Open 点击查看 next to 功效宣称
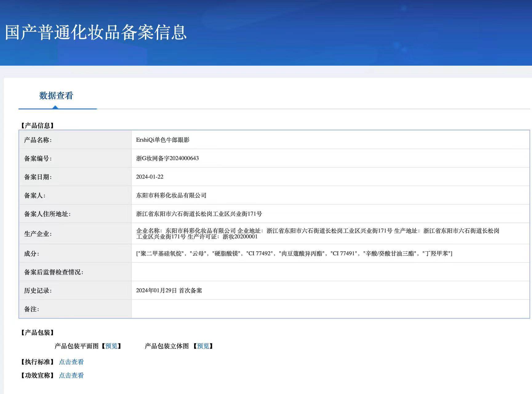 71,376
